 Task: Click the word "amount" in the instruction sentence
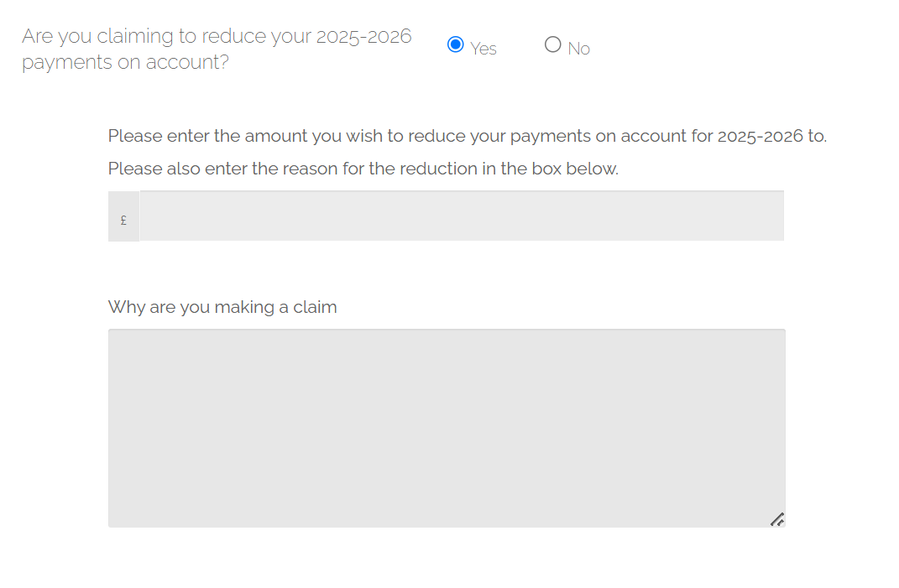pos(275,136)
